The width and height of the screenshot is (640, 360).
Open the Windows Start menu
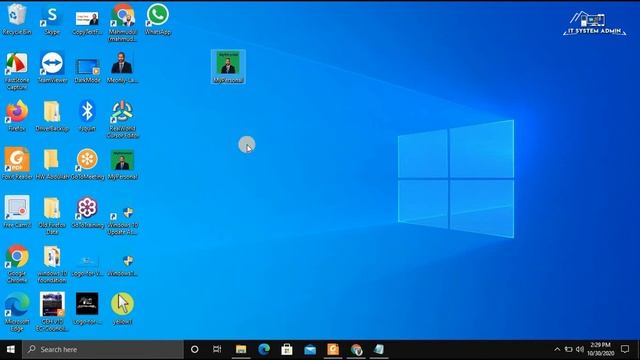tap(11, 349)
